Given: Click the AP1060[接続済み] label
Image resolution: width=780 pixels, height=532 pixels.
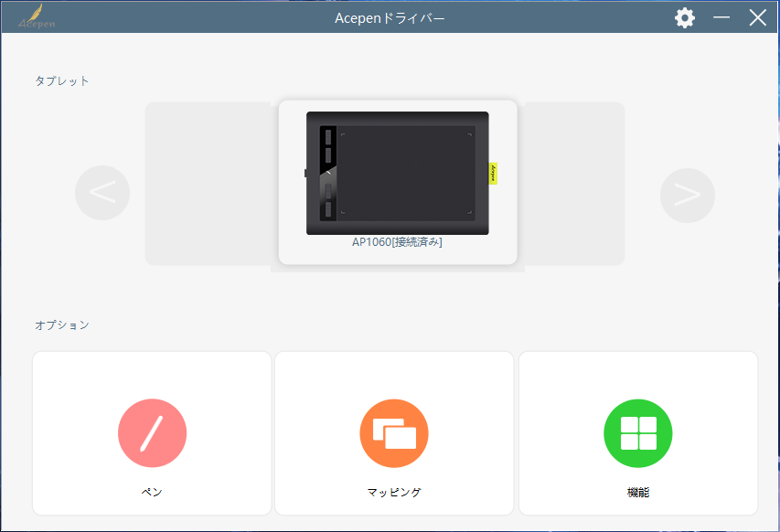Looking at the screenshot, I should [x=397, y=242].
